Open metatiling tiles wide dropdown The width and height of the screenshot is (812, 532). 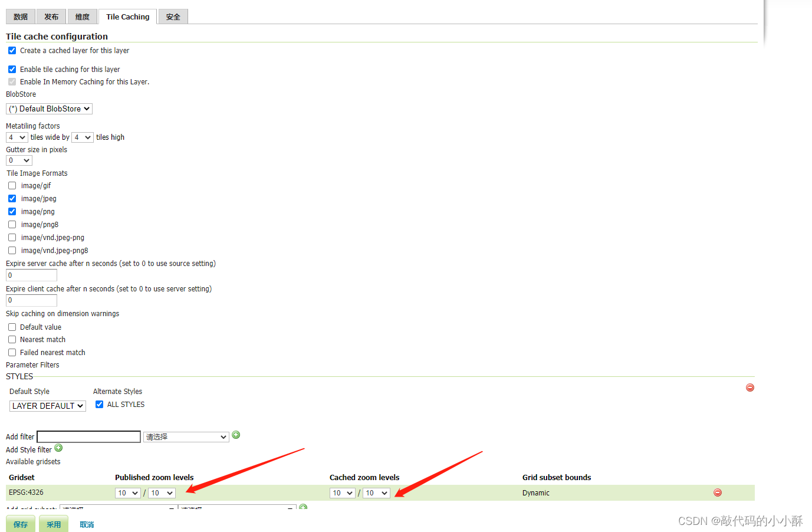[x=17, y=137]
